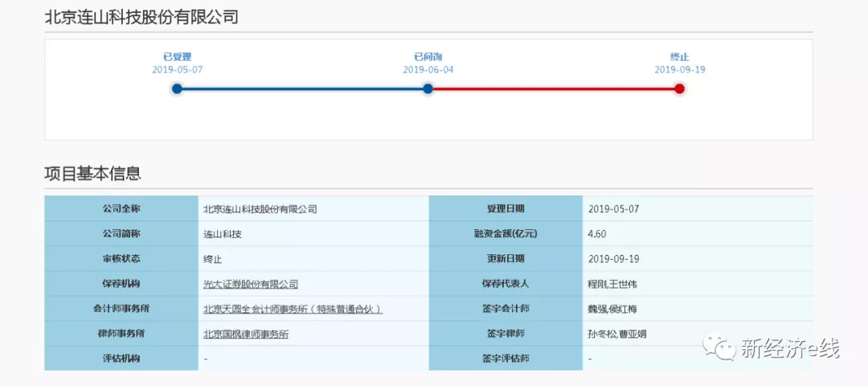Click the 2019-09-19 value in 更新日期 row
Image resolution: width=868 pixels, height=386 pixels.
pos(614,259)
